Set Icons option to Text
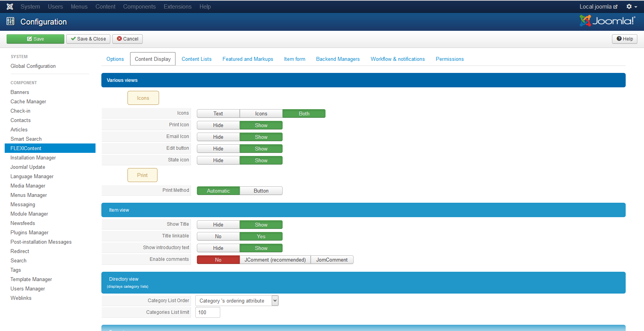The height and width of the screenshot is (331, 644). (218, 114)
